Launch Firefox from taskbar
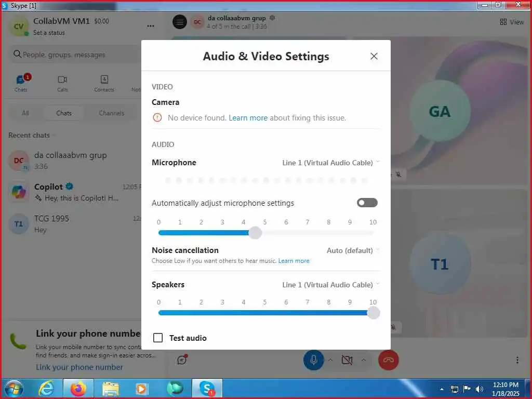 [78, 389]
